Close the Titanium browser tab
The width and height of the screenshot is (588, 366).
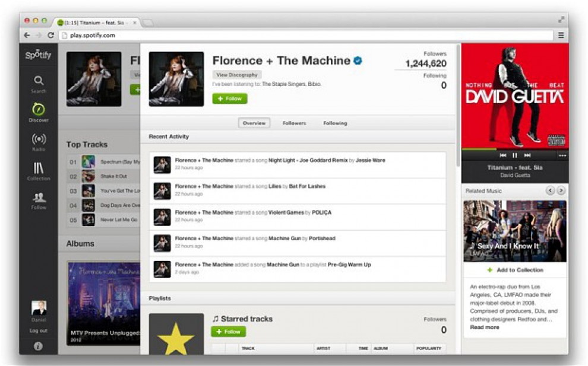tap(135, 23)
